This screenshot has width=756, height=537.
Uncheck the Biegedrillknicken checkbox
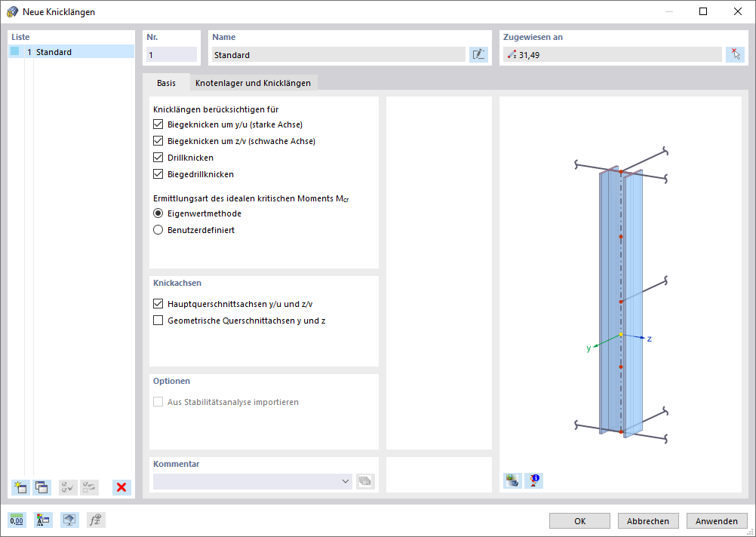pyautogui.click(x=158, y=174)
